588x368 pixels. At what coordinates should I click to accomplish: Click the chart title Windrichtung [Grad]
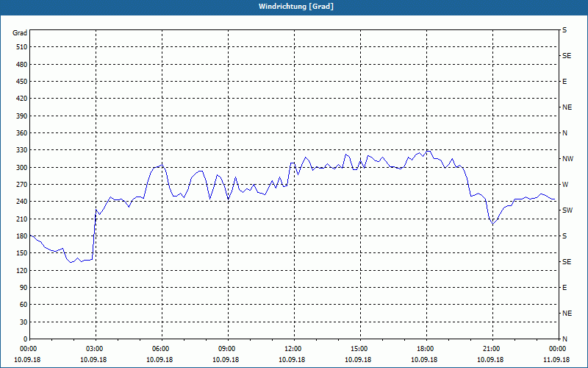click(296, 7)
